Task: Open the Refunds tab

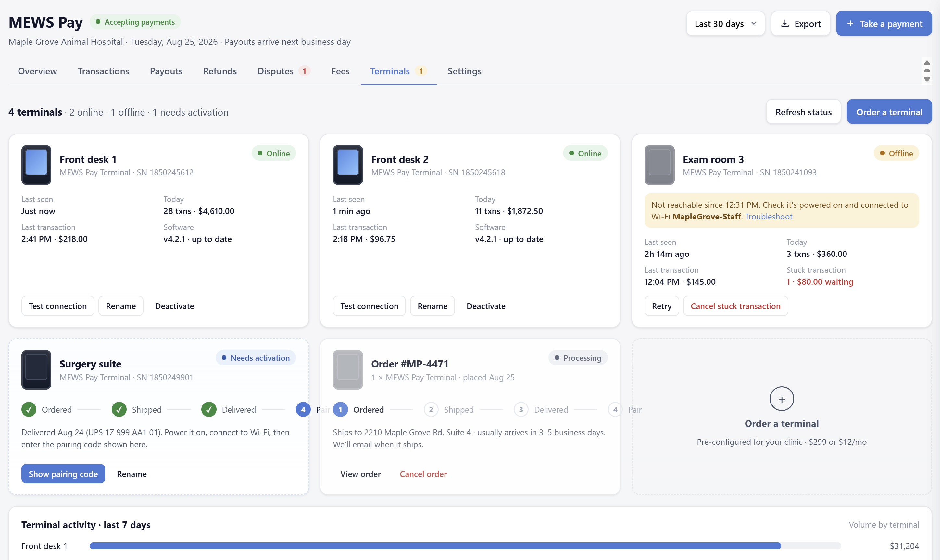Action: 220,71
